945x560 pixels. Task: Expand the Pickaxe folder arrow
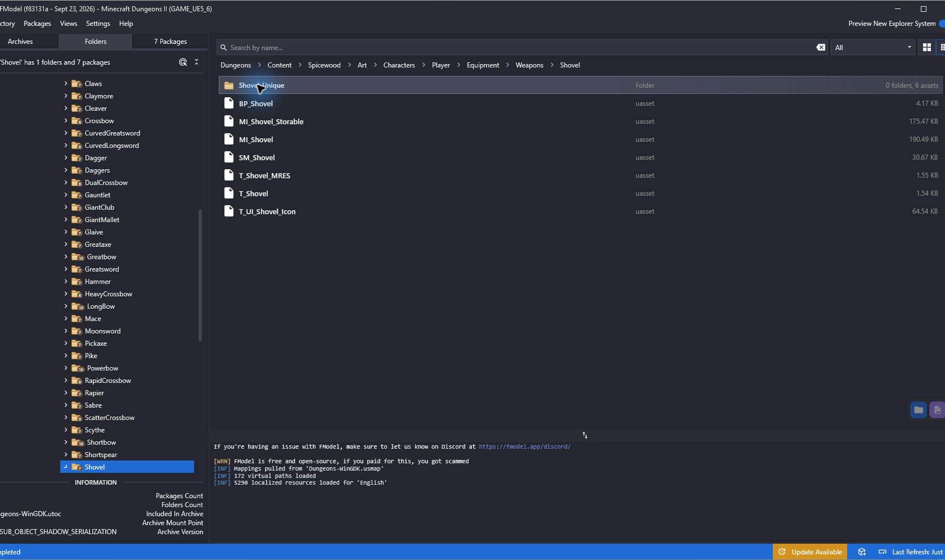pyautogui.click(x=66, y=344)
